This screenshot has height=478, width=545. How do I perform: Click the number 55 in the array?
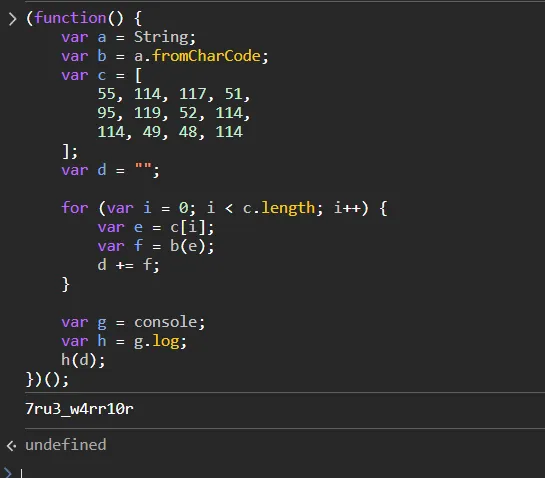pos(106,94)
